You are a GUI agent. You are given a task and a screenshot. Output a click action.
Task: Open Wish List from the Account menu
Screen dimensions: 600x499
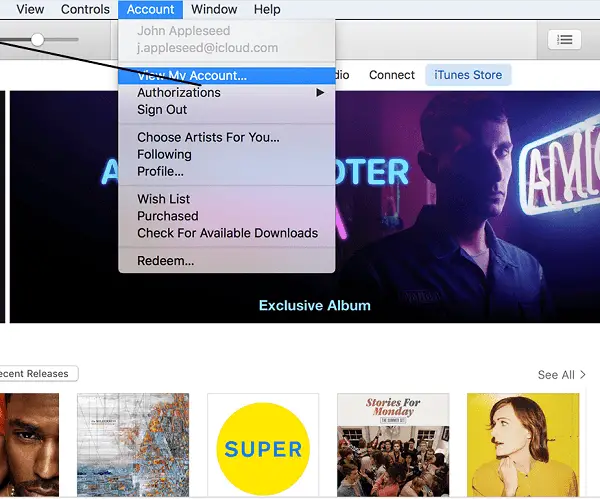pos(227,199)
